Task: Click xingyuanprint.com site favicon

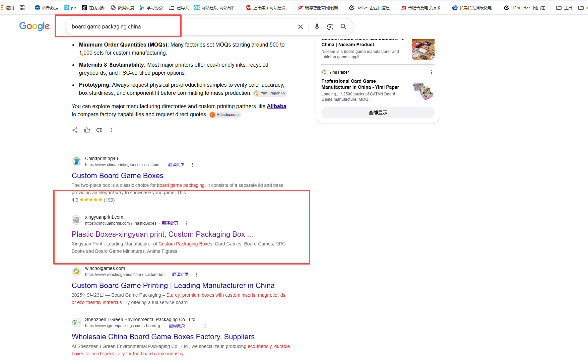Action: 76,220
